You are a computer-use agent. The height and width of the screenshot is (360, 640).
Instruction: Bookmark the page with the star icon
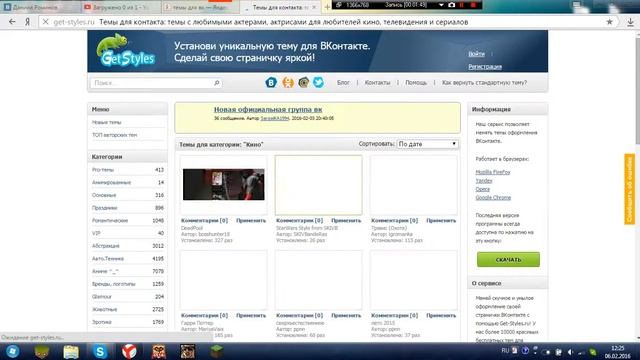click(609, 22)
